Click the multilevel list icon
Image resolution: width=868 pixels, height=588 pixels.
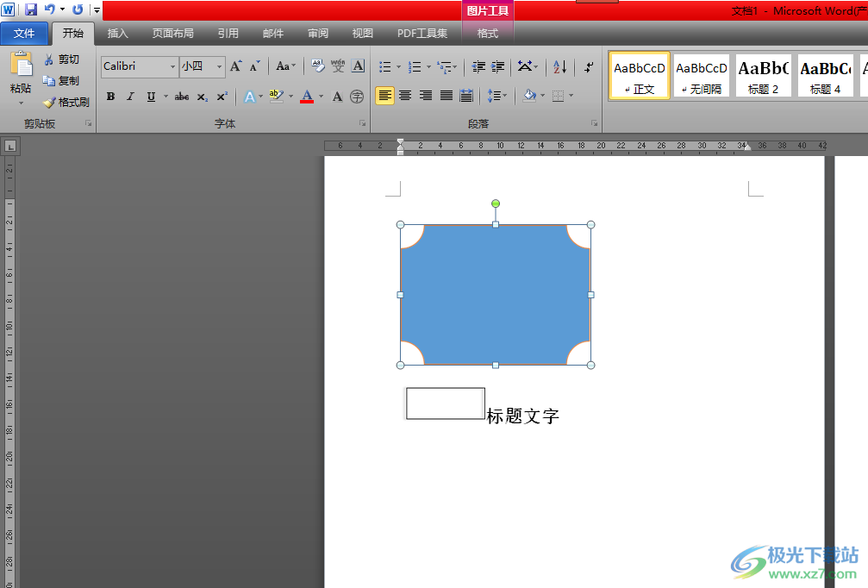click(444, 67)
